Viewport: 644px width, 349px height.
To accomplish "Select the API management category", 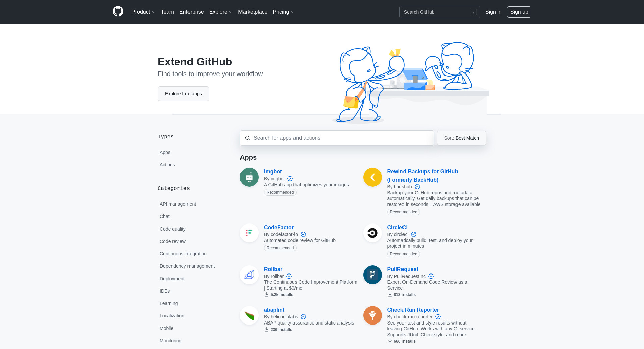I will tap(178, 204).
